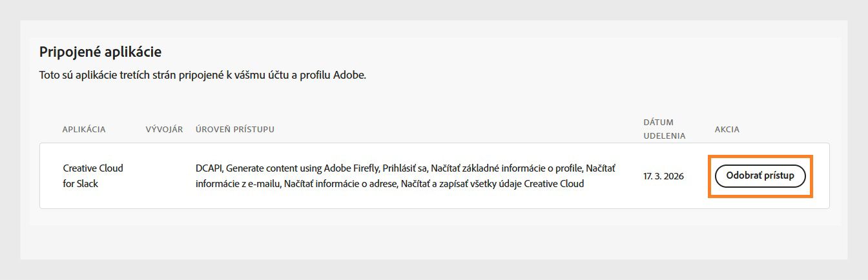Click the Generate content using Adobe Firefly text
This screenshot has width=868, height=280.
(x=302, y=168)
